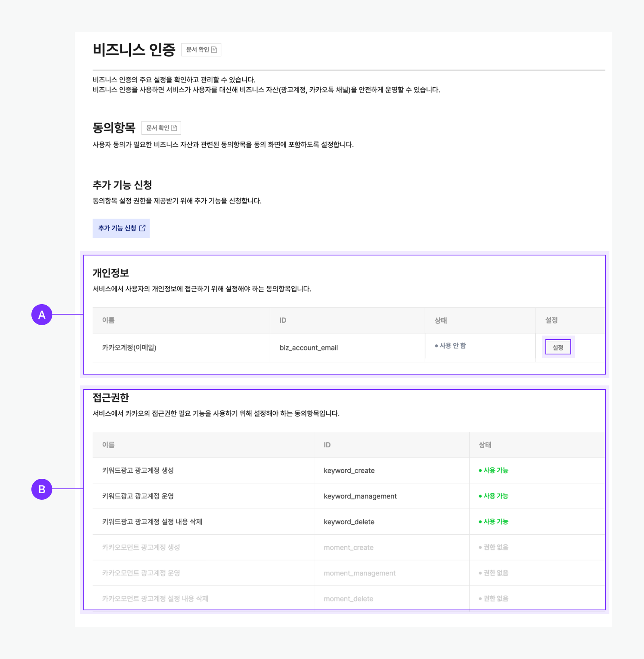Select the biz_account_email ID cell
The height and width of the screenshot is (659, 644).
pos(308,348)
